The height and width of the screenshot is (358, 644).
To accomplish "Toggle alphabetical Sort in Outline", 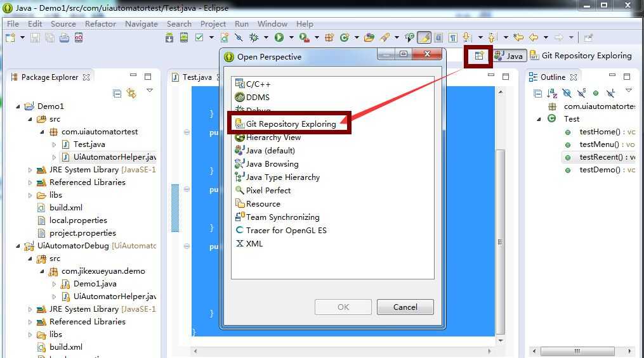I will pos(552,94).
